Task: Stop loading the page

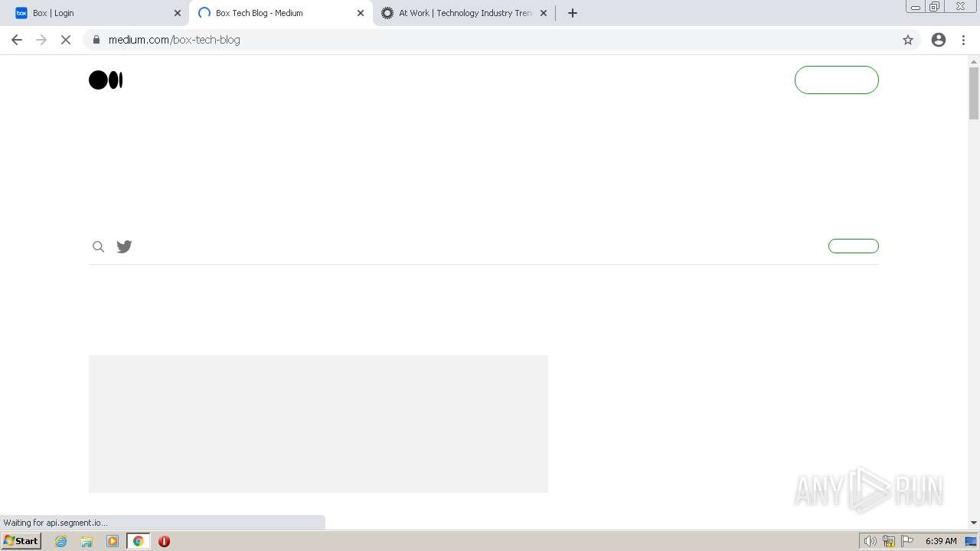Action: [66, 40]
